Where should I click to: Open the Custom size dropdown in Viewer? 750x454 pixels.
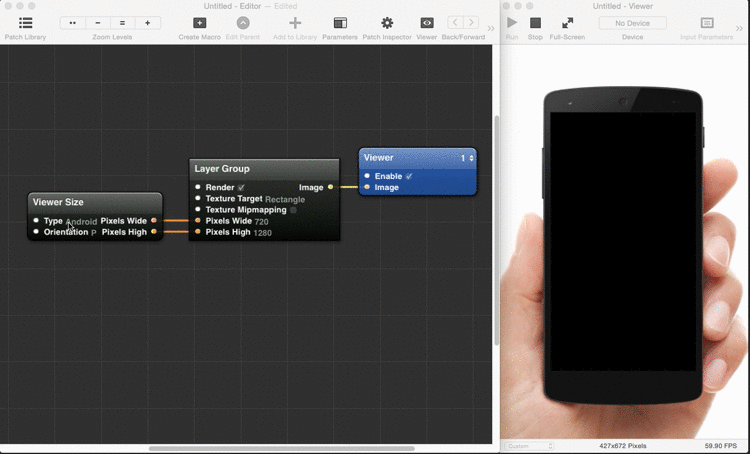click(x=529, y=446)
